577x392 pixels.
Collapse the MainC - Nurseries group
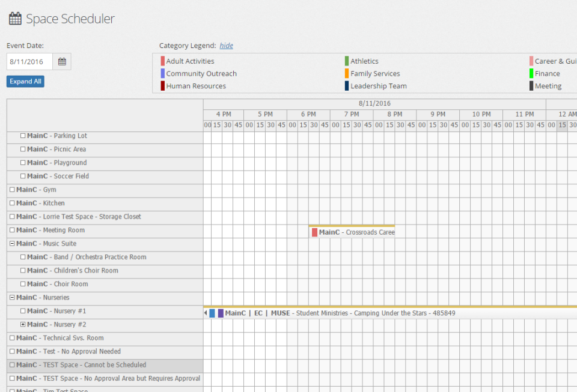click(13, 297)
